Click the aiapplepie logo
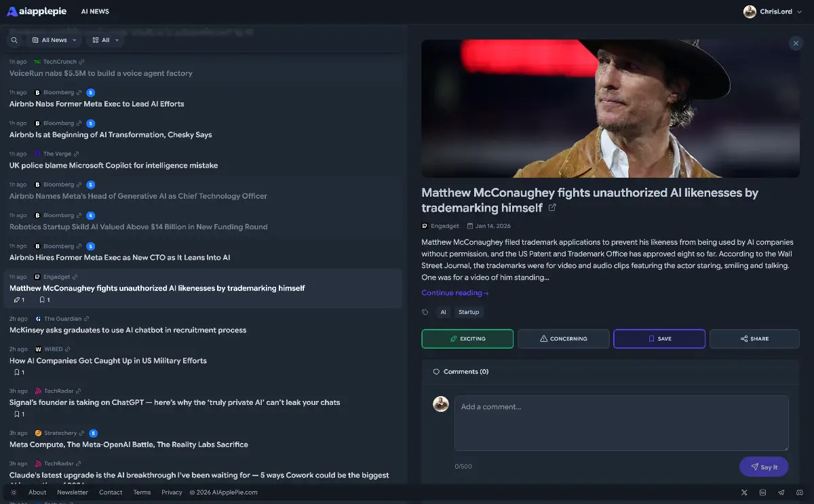 37,11
